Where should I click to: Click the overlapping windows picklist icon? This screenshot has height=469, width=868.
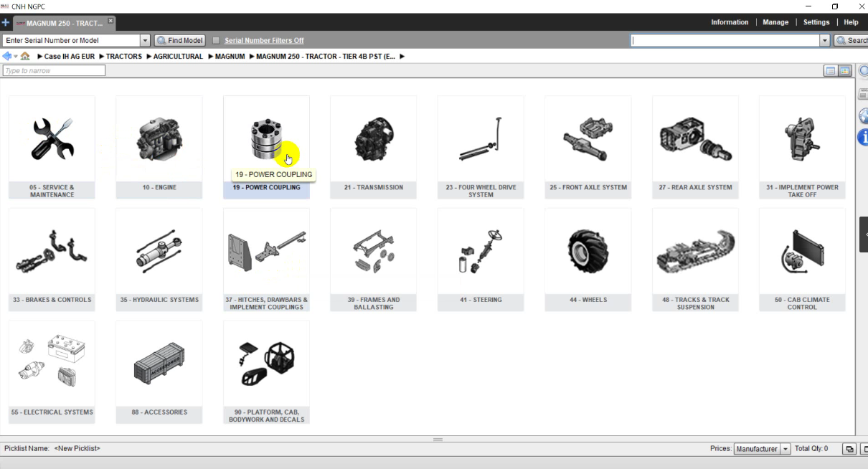(x=849, y=449)
